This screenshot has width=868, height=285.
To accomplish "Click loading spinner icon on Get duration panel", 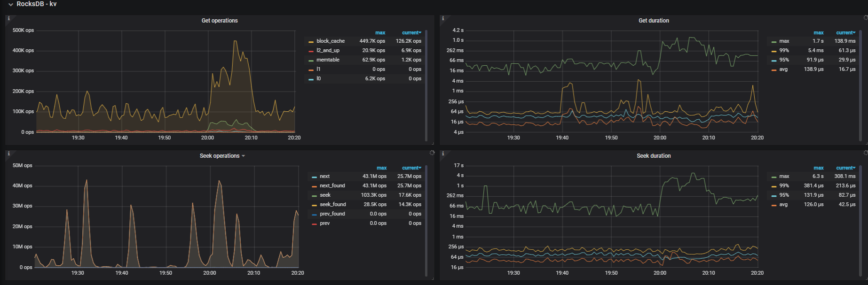I will 865,18.
